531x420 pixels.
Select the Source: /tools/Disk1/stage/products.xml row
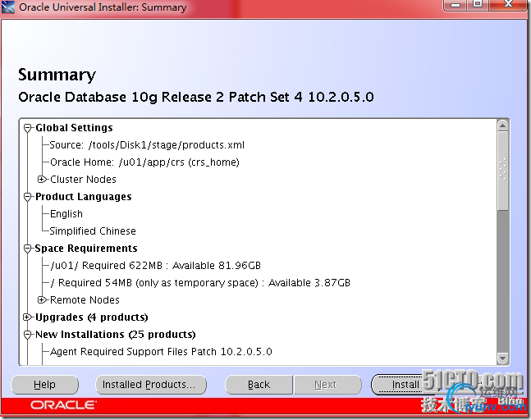pos(147,145)
